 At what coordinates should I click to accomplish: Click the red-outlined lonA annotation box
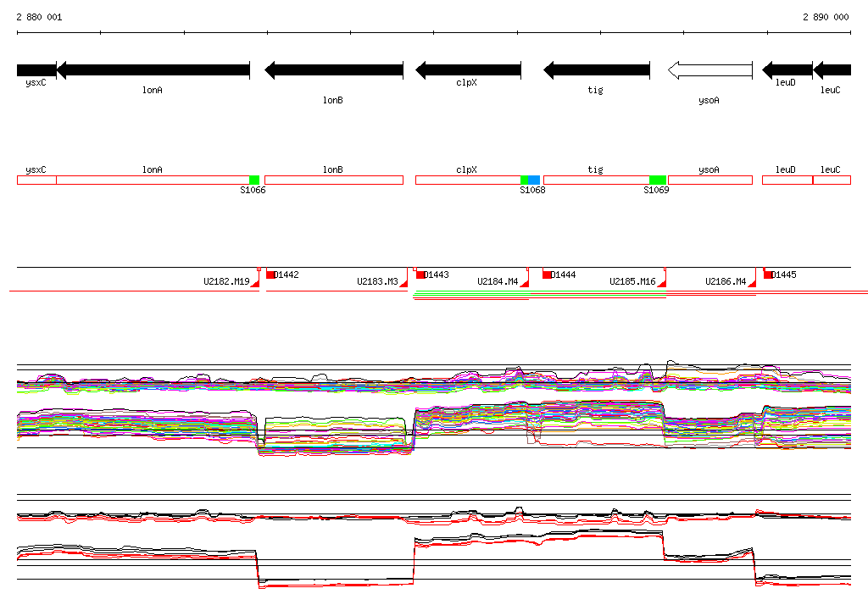[153, 180]
